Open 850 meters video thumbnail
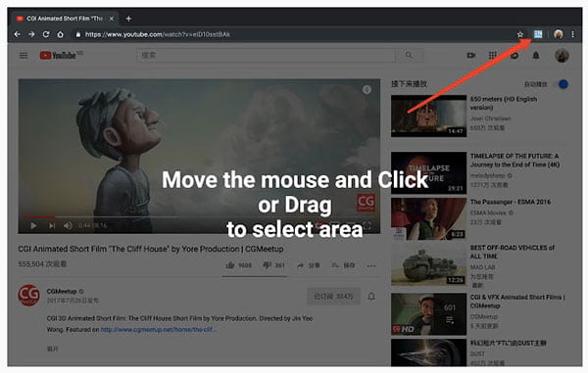Viewport: 588px width, 373px height. coord(428,116)
